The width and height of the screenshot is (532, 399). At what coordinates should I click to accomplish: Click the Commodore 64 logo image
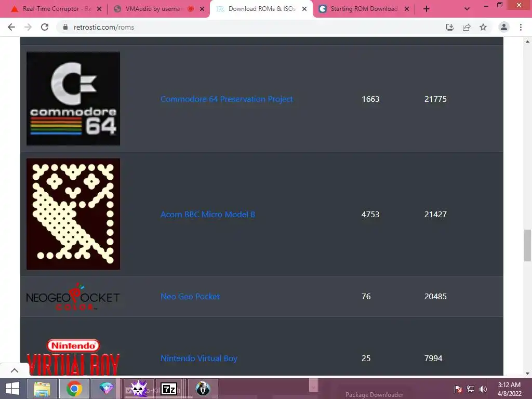(73, 99)
